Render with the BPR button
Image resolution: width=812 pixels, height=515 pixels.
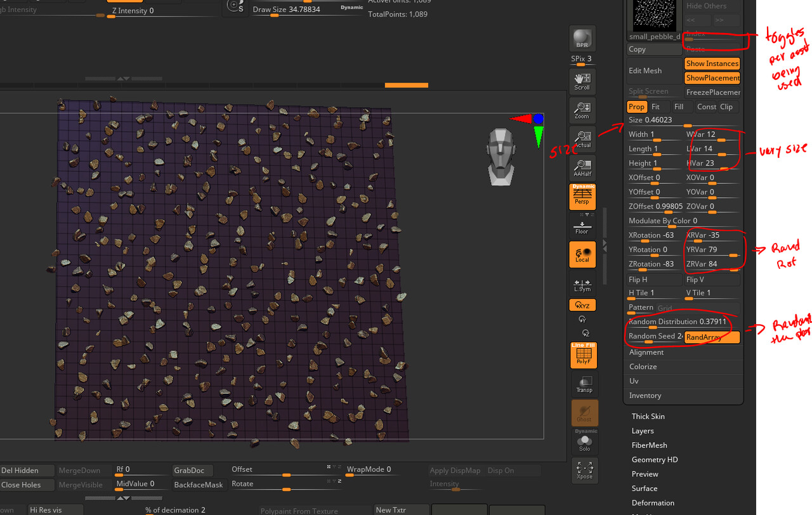tap(582, 39)
